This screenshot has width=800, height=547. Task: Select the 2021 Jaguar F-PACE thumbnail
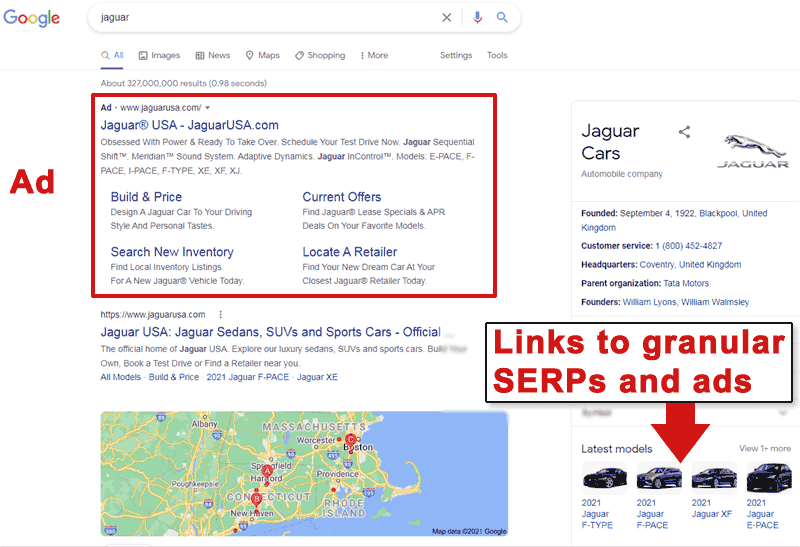[659, 478]
